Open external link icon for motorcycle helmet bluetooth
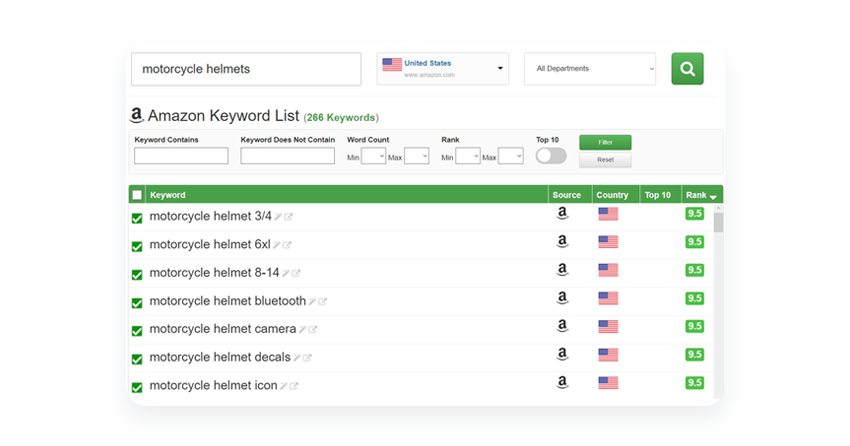850x446 pixels. pos(323,301)
